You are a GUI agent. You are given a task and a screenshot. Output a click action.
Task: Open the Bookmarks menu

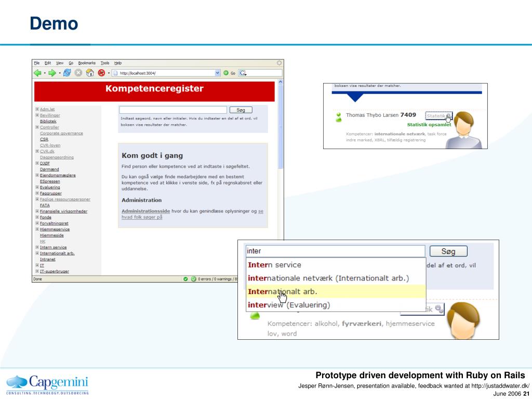tap(87, 63)
